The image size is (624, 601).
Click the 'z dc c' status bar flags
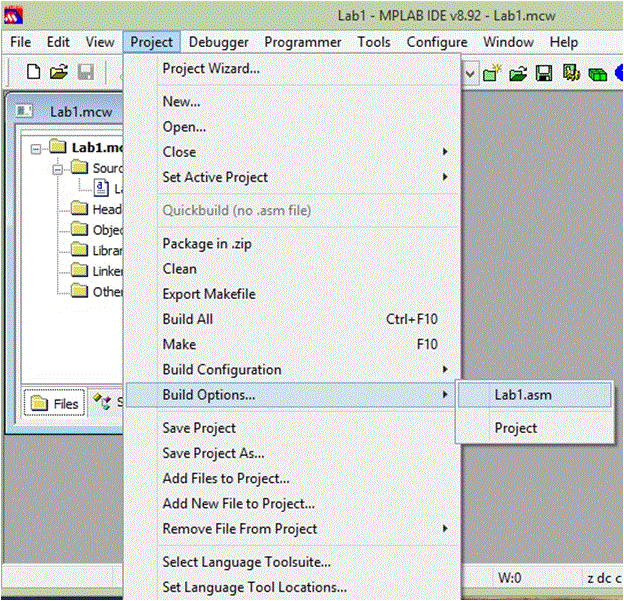[x=605, y=578]
